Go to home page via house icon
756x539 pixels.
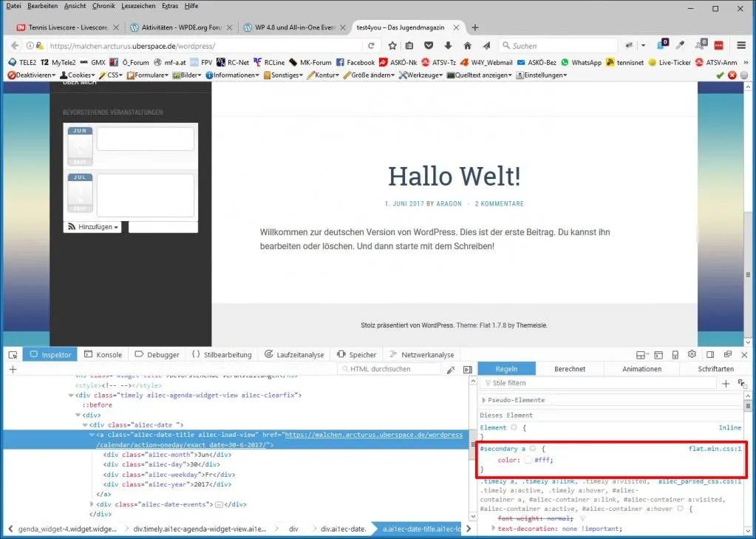pyautogui.click(x=467, y=46)
